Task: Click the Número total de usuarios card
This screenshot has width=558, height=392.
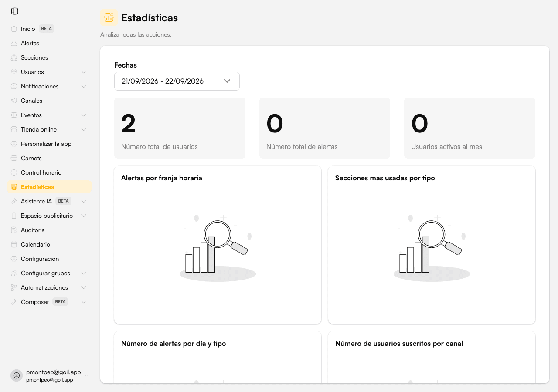Action: 180,128
